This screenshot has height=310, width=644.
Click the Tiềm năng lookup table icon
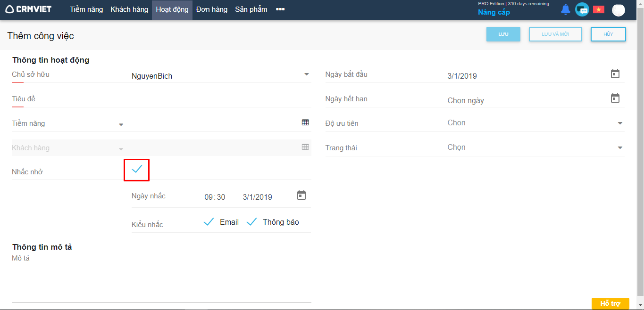[x=305, y=122]
